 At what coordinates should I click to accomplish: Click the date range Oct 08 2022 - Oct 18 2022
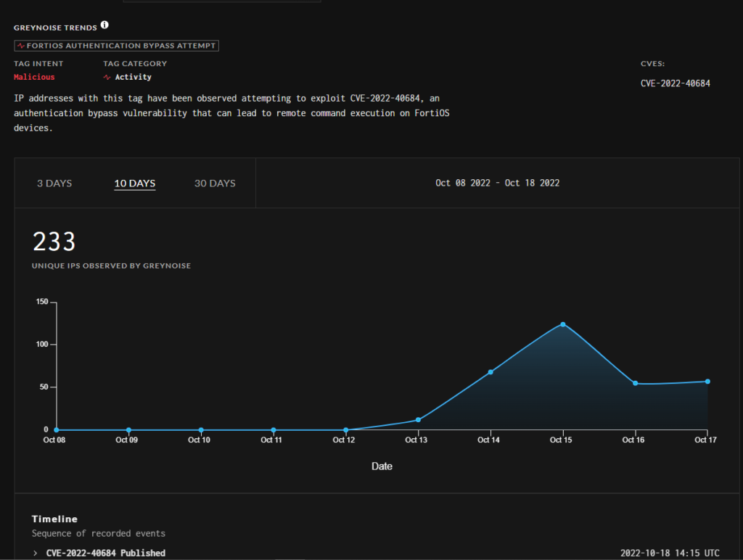[498, 183]
